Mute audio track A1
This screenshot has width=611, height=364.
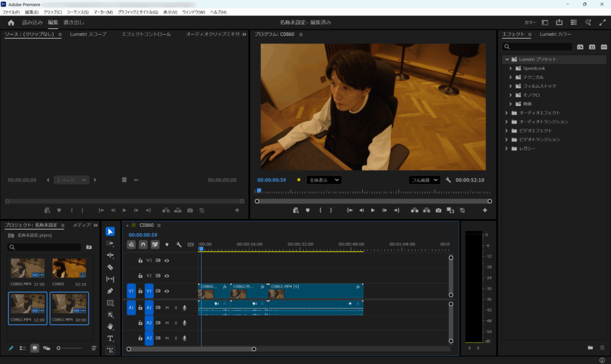pyautogui.click(x=167, y=307)
